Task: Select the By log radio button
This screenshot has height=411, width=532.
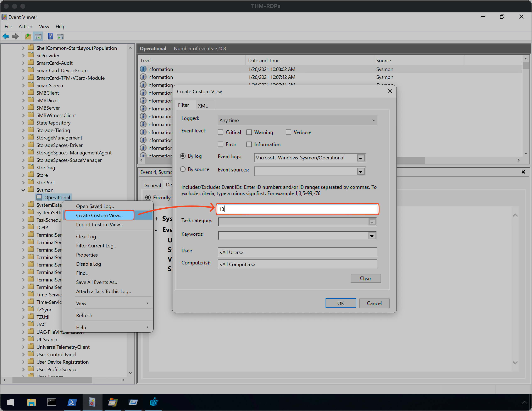Action: (x=183, y=156)
